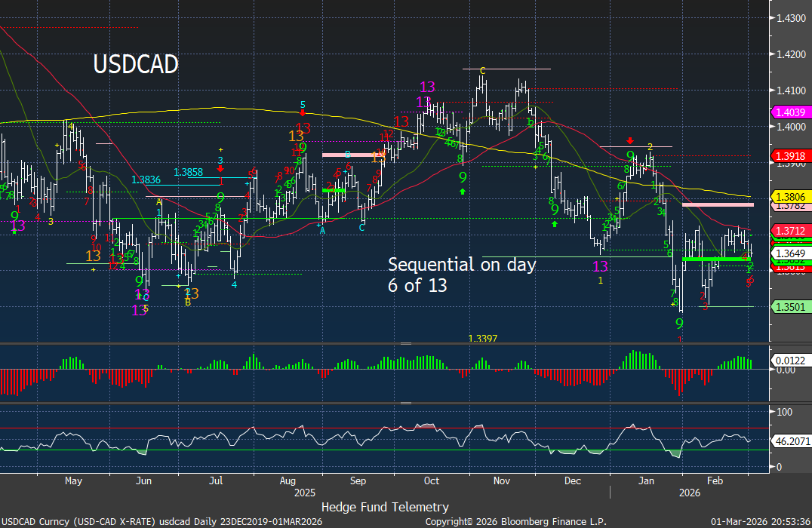Viewport: 812px width, 528px height.
Task: Click the yellow 1.3397 target label
Action: coord(482,339)
